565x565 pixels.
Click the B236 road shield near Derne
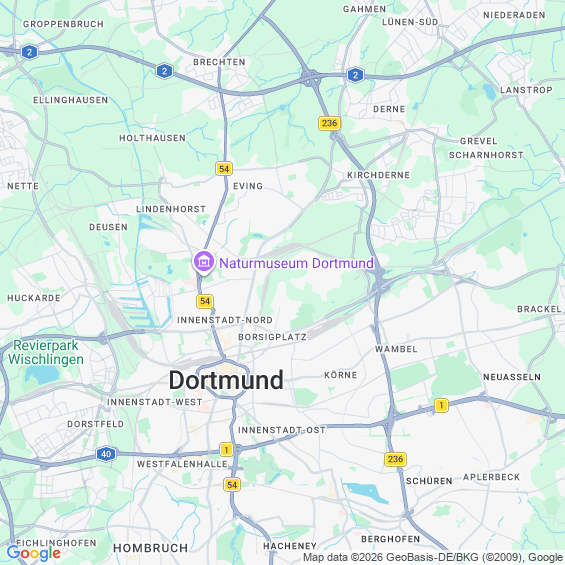[x=329, y=123]
